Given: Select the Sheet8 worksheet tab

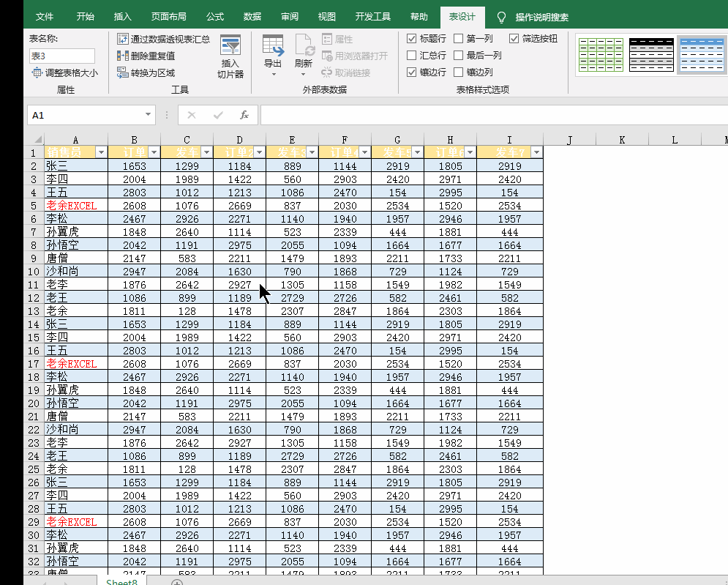Looking at the screenshot, I should tap(121, 582).
